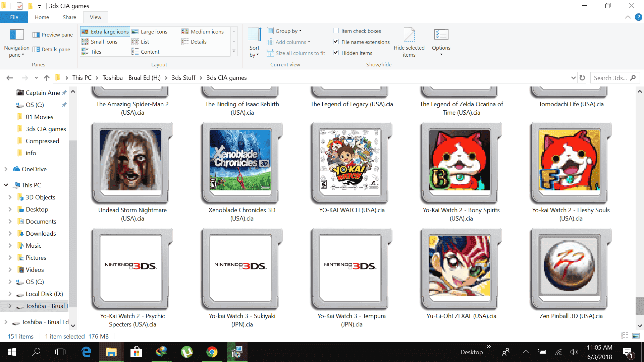Choose Content layout view
The width and height of the screenshot is (644, 362).
(x=146, y=52)
